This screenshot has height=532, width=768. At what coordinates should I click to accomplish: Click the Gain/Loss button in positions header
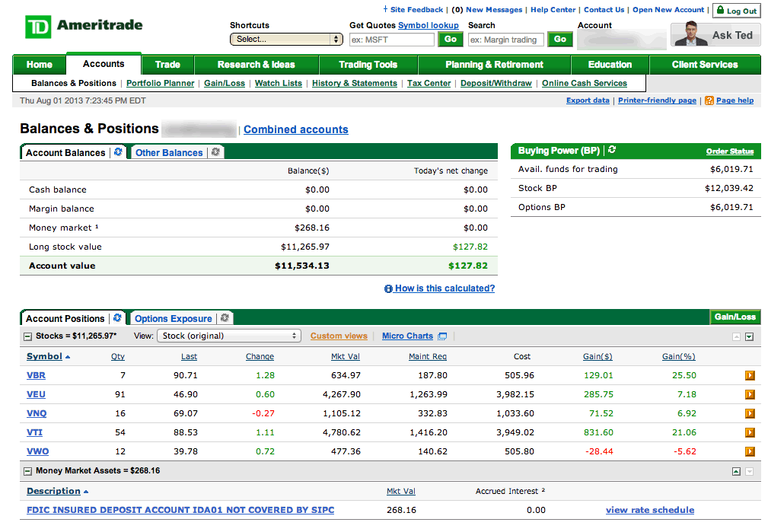click(x=735, y=317)
